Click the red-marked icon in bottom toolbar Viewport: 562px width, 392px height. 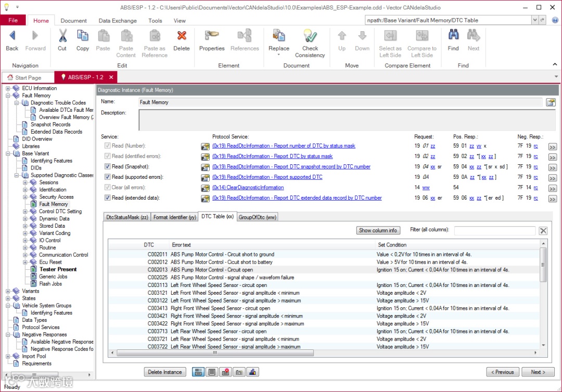point(225,372)
